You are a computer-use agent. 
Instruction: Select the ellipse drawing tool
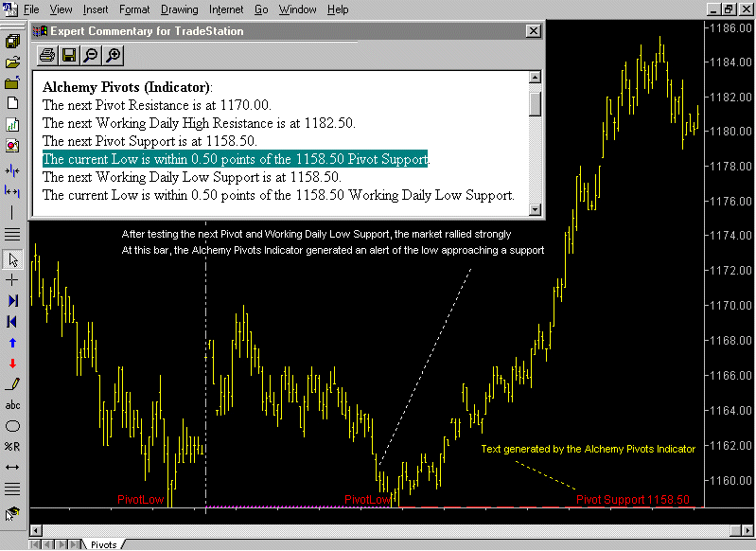(12, 426)
